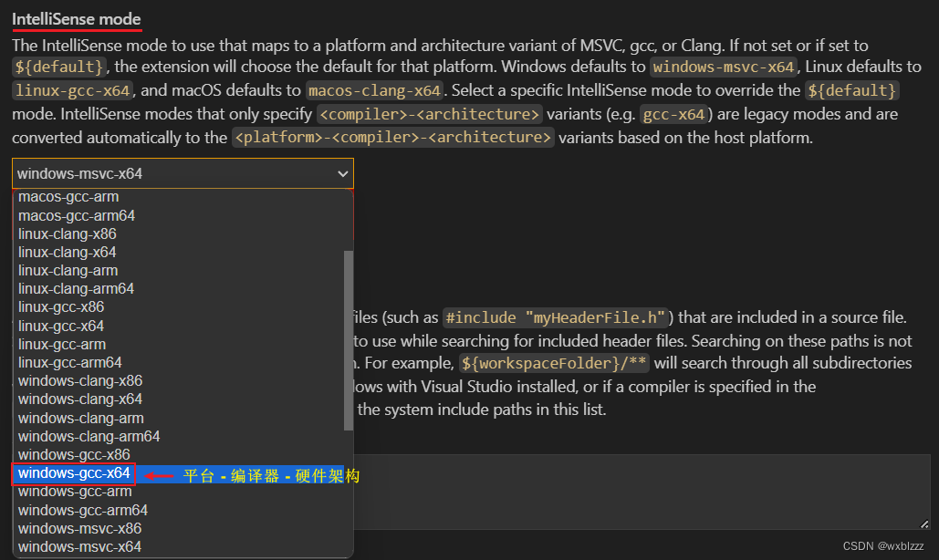Select windows-gcc-x64 from the list

pyautogui.click(x=73, y=473)
